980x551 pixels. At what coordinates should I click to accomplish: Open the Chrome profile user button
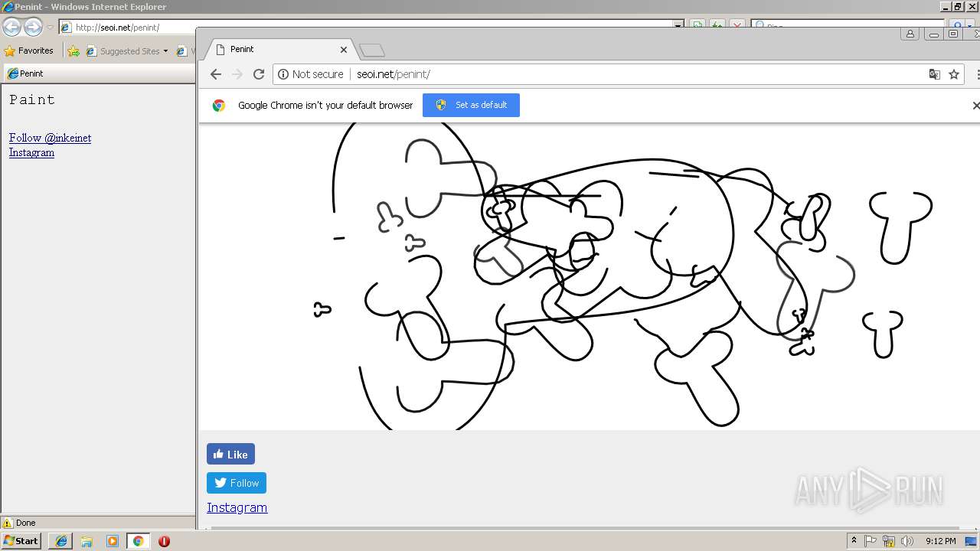point(910,34)
